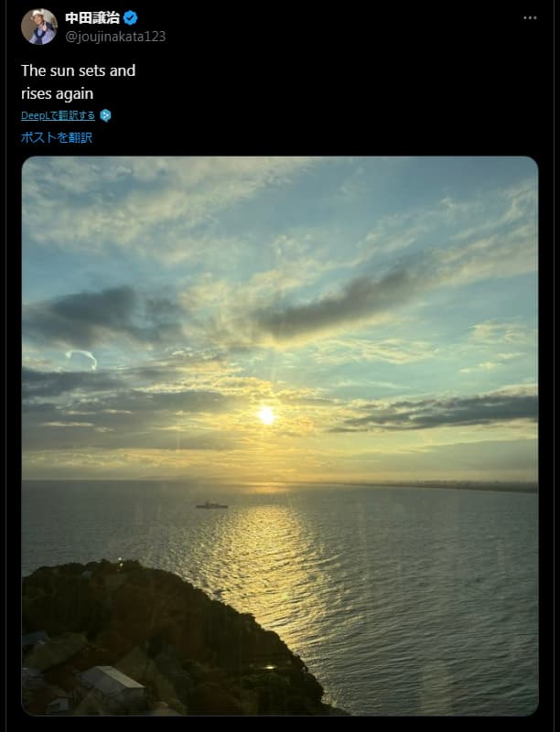Open the @joujinakata123 handle link
The width and height of the screenshot is (560, 732).
click(x=115, y=37)
